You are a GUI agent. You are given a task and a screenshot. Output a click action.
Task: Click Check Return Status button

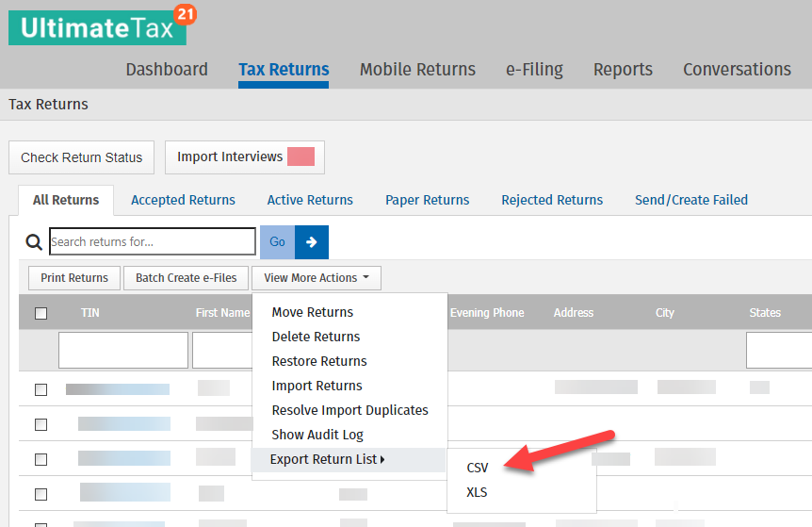pos(81,157)
